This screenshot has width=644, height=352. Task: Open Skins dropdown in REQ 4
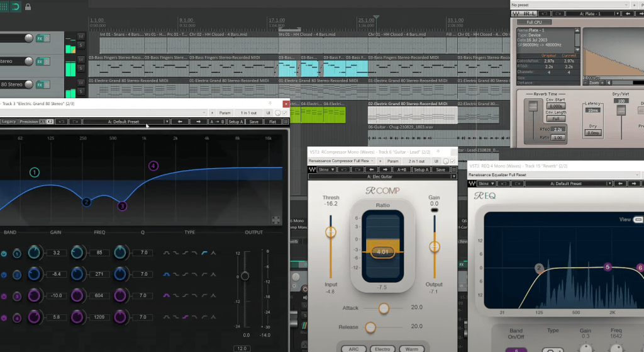pyautogui.click(x=486, y=183)
